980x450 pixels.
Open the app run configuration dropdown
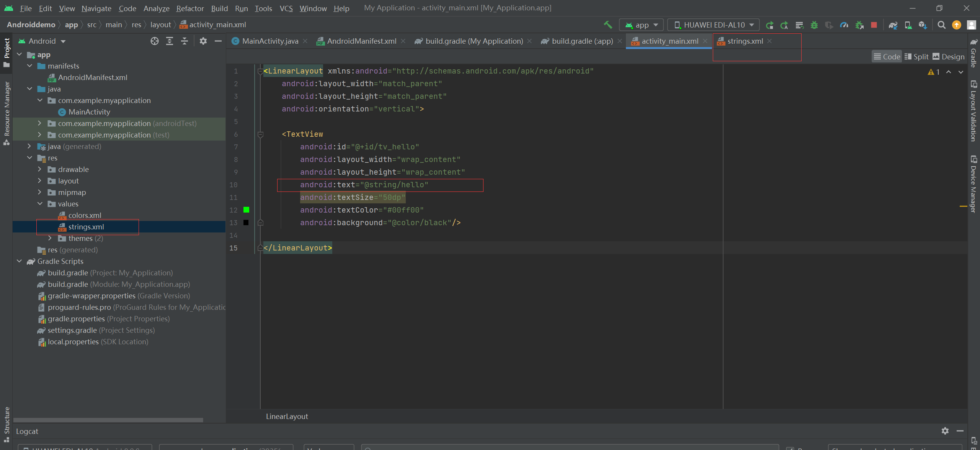(x=641, y=25)
